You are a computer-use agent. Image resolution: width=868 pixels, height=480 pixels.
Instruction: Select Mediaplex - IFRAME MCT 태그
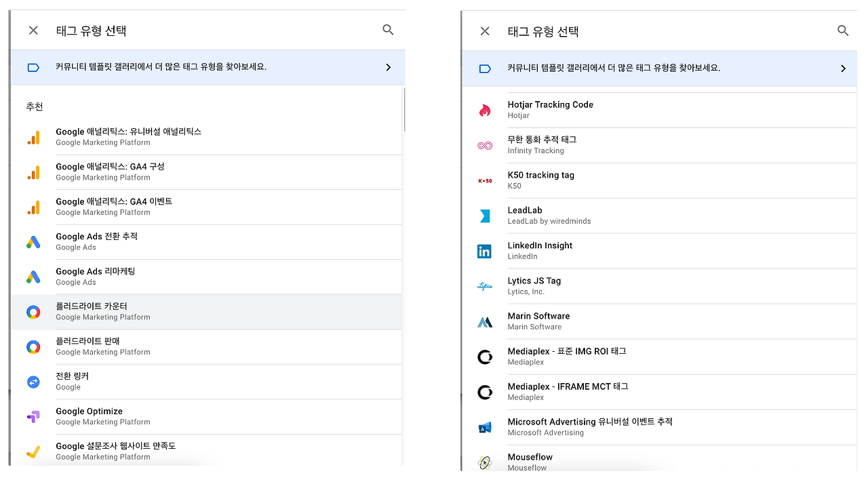[660, 392]
